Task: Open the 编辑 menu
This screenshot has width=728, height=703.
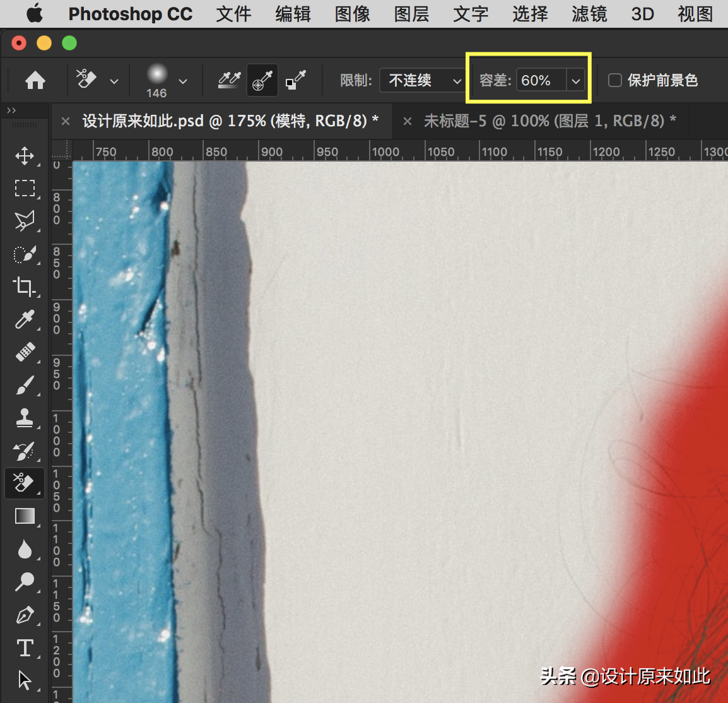Action: click(x=293, y=14)
